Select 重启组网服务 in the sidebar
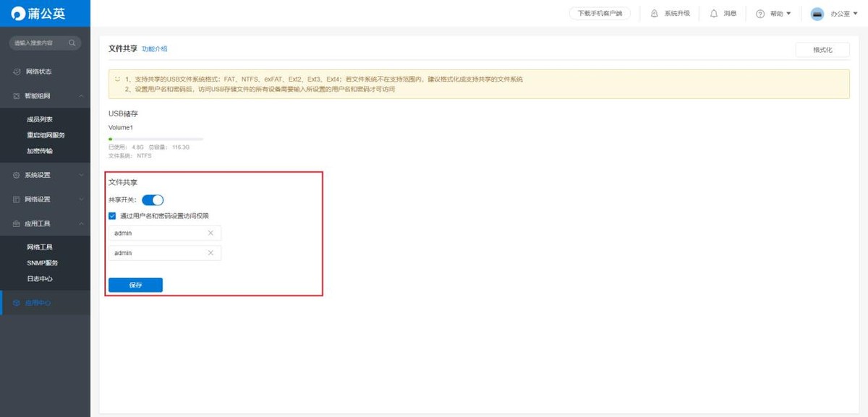The width and height of the screenshot is (868, 417). click(x=45, y=135)
